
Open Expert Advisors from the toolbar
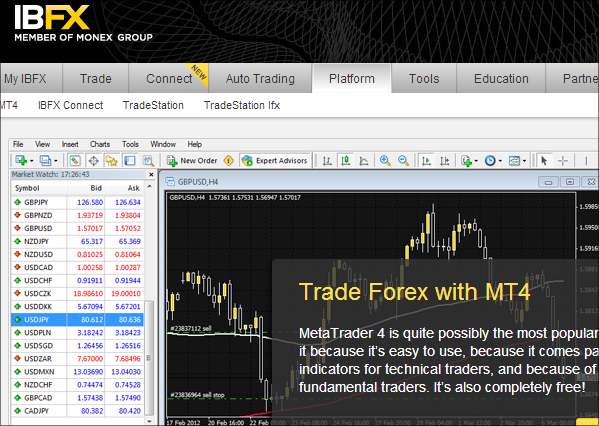275,161
